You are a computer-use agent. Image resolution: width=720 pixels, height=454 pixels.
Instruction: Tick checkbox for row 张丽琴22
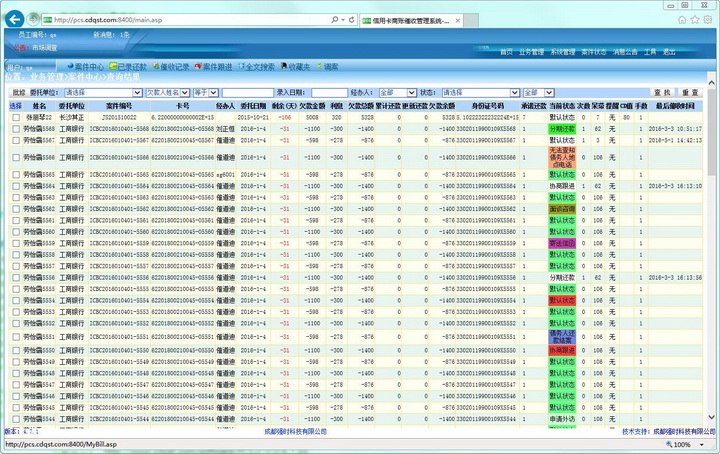click(x=16, y=118)
